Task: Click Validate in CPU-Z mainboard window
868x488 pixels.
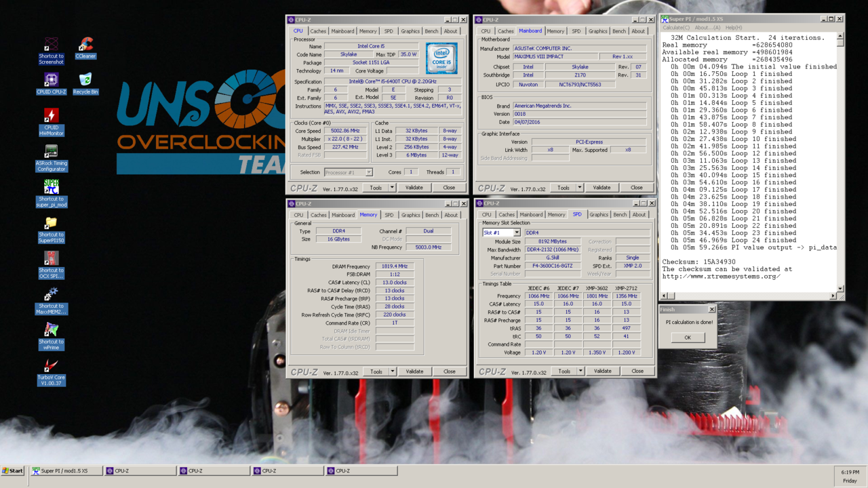Action: pyautogui.click(x=601, y=188)
